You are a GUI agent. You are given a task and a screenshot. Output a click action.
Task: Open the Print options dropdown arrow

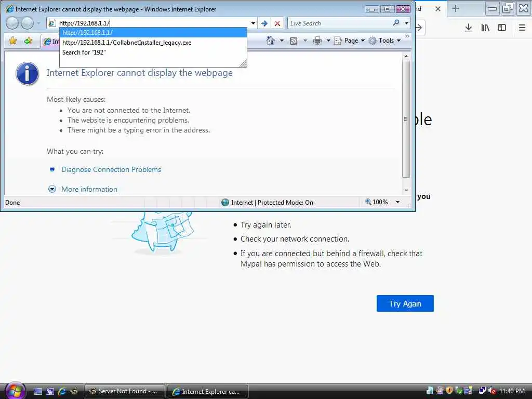[328, 41]
